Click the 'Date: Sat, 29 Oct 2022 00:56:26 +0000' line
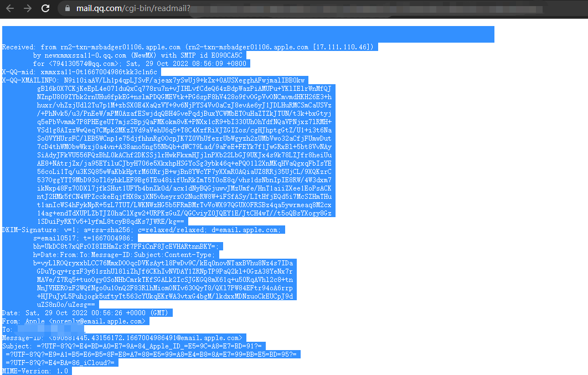Screen dimensions: 588x375 tap(85, 313)
